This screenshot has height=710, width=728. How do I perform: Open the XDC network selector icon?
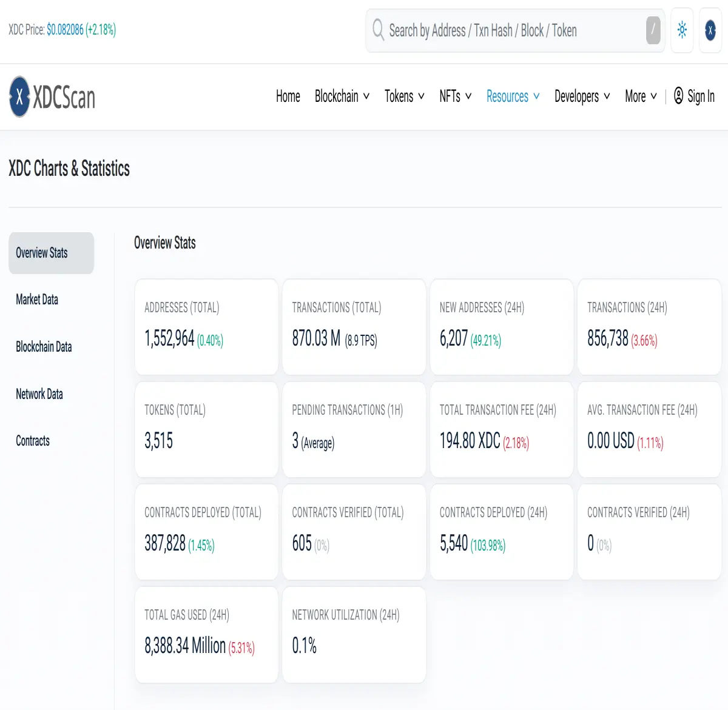click(x=710, y=30)
